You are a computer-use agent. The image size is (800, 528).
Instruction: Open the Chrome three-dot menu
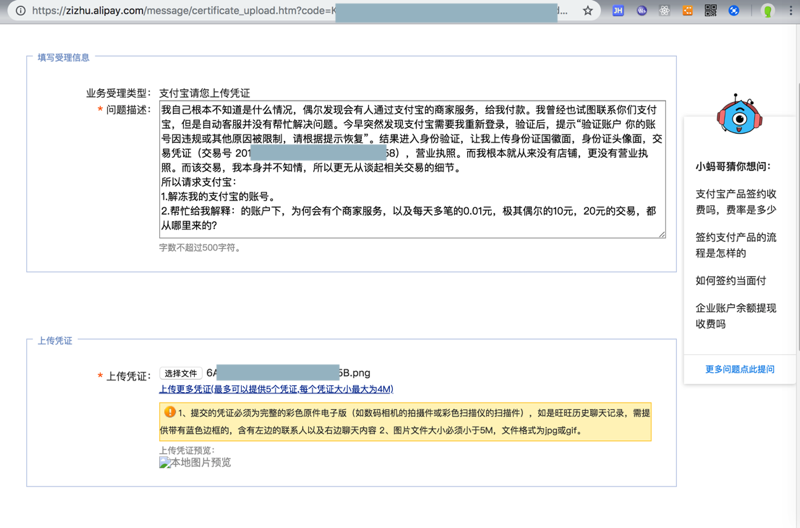[791, 11]
